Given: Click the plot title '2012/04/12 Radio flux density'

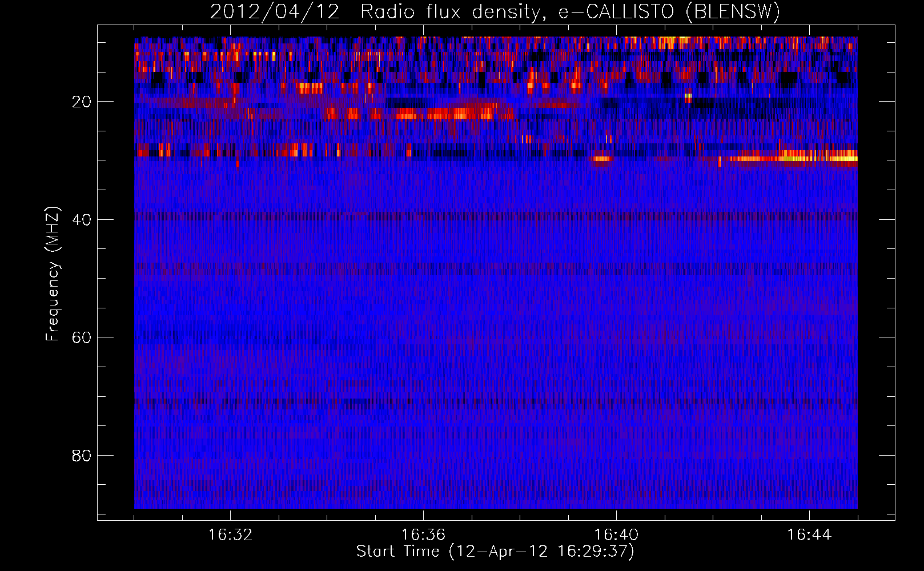Looking at the screenshot, I should (x=495, y=11).
